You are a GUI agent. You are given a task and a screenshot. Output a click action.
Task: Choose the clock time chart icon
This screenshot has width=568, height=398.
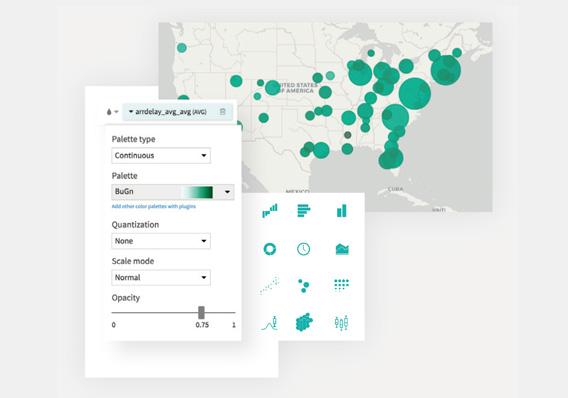[304, 249]
